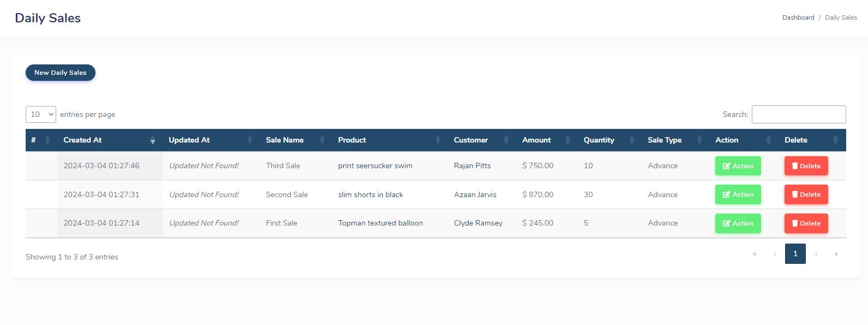Go to Dashboard breadcrumb link
The width and height of the screenshot is (868, 325).
(x=798, y=17)
